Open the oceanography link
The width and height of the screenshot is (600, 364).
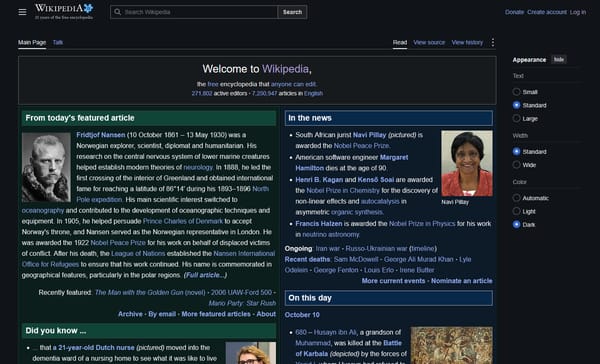point(43,211)
